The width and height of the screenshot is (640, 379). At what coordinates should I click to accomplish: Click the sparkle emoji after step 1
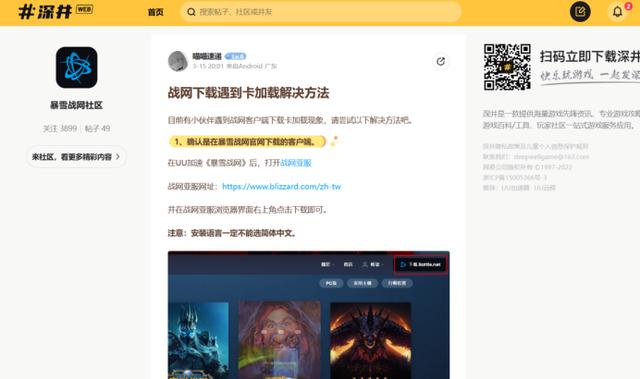(334, 141)
